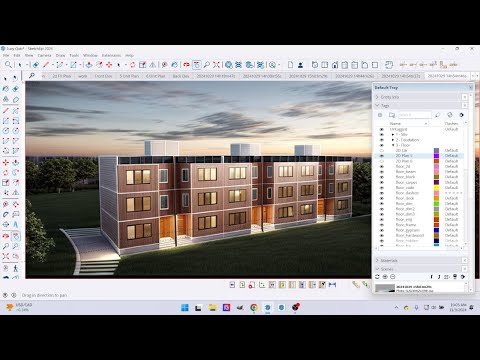Select the Line pencil tool in top toolbar
This screenshot has width=480, height=360.
(46, 65)
